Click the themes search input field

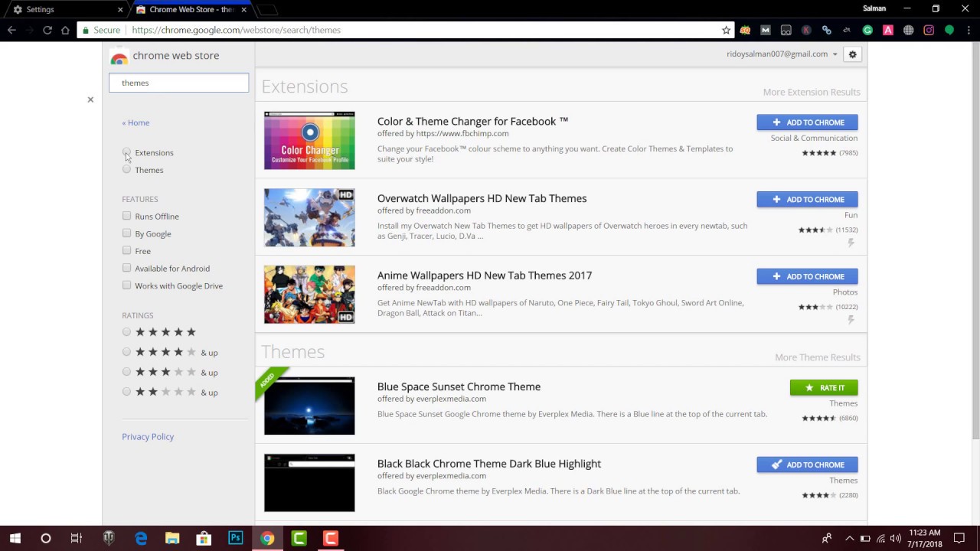coord(178,83)
